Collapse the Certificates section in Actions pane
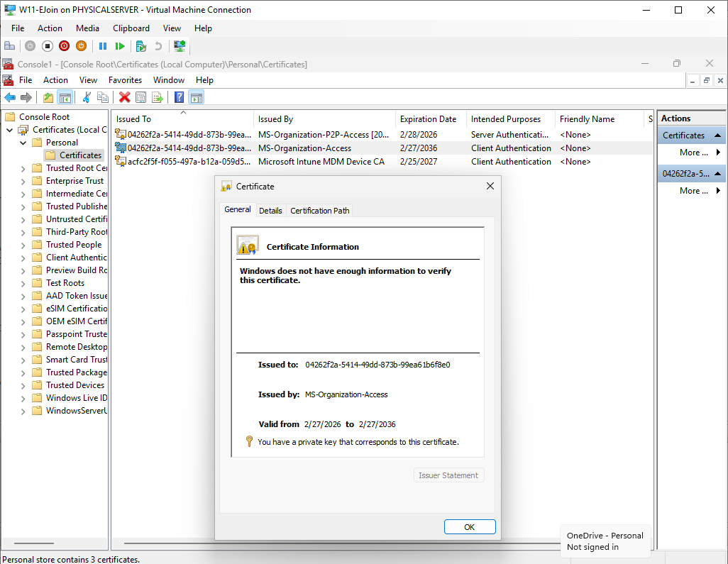This screenshot has width=728, height=564. pos(718,136)
